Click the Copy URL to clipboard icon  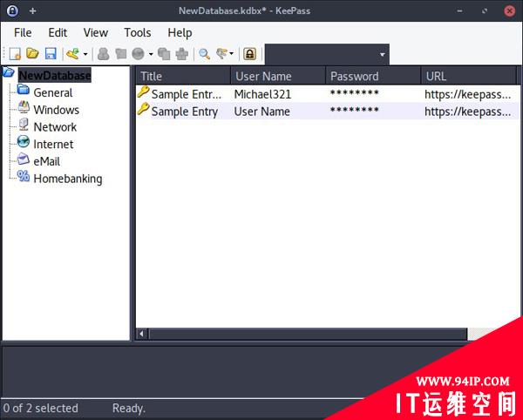[x=164, y=54]
